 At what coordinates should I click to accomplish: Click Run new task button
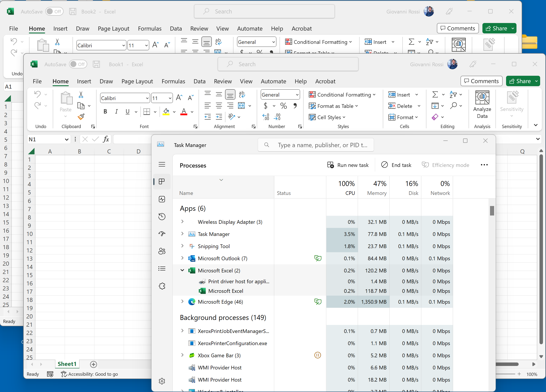coord(348,165)
